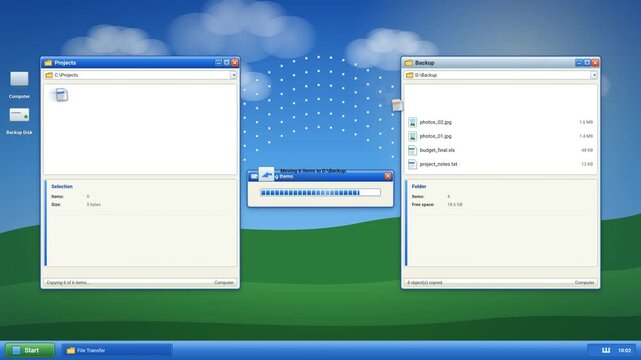Screen dimensions: 641x360
Task: Click 'Computer' in Projects status bar
Action: (x=224, y=282)
